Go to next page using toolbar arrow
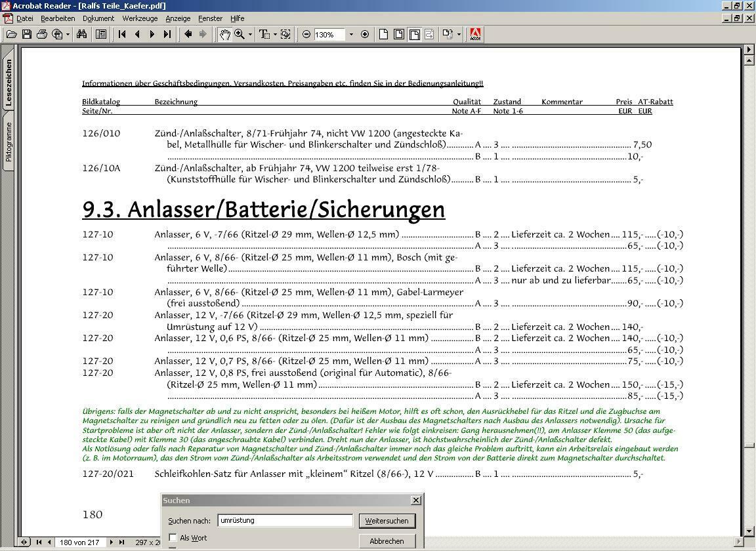 [152, 34]
